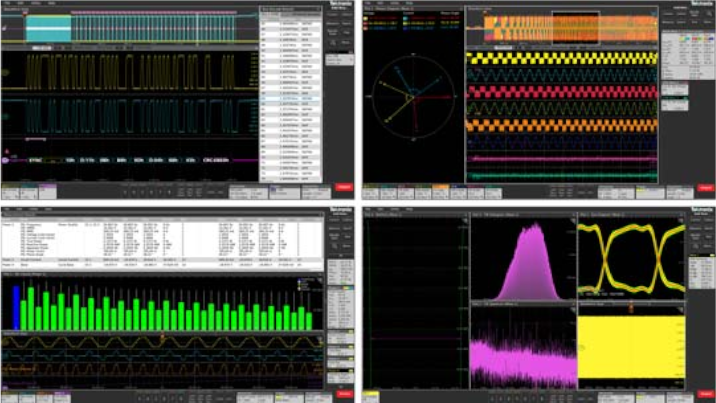Click the red Run/Stop button in the harmonics bar graph window
The image size is (716, 403).
click(344, 394)
